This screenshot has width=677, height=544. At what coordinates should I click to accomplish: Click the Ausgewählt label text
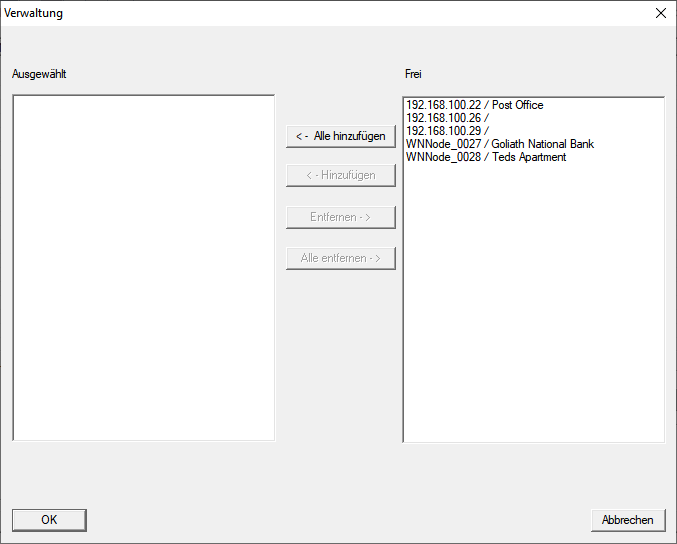point(39,74)
